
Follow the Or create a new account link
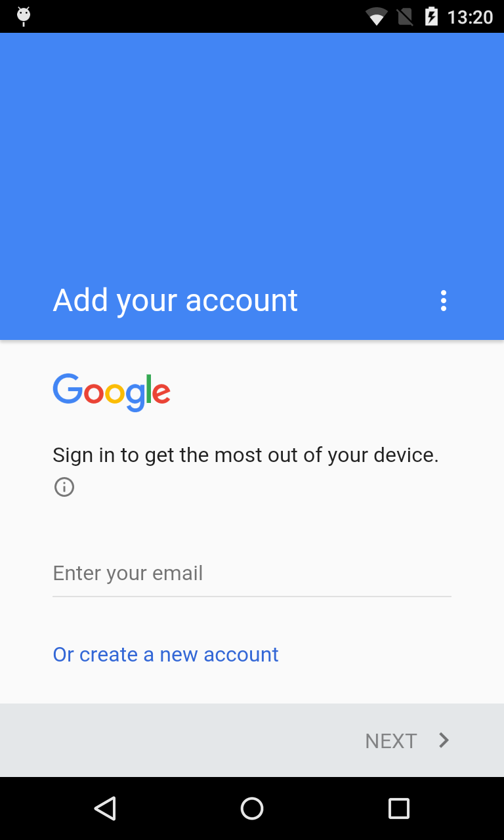pos(166,654)
